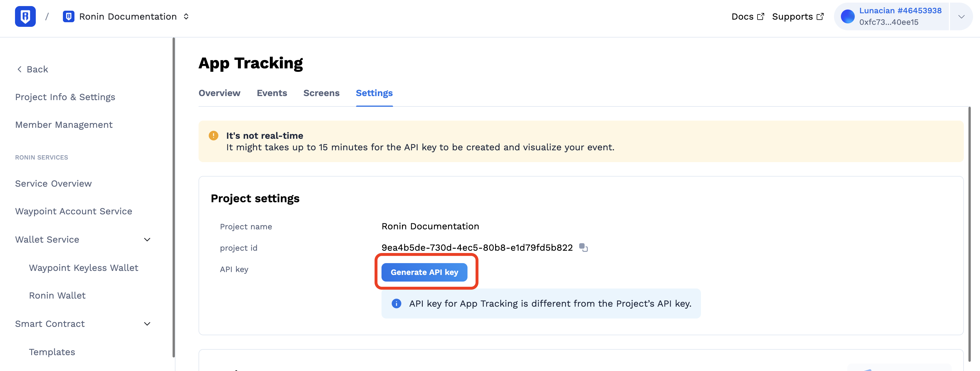Click the Ronin Documentation project icon
The height and width of the screenshot is (371, 980).
click(x=68, y=16)
